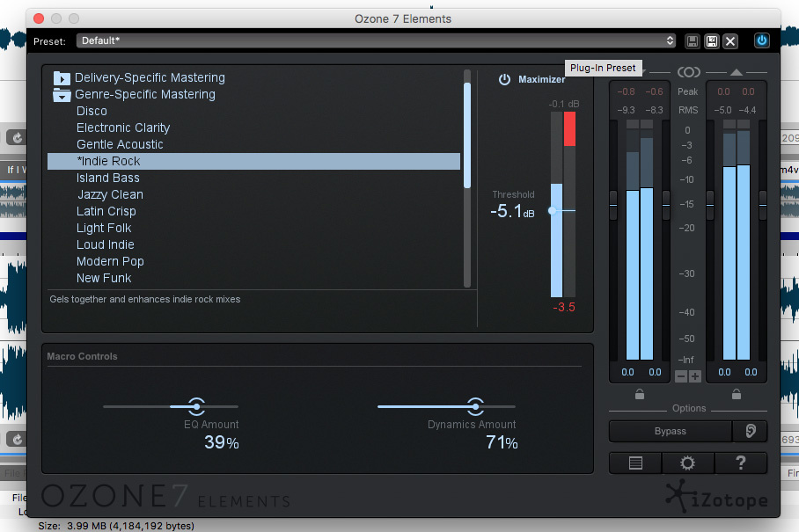This screenshot has height=532, width=799.
Task: Toggle the Maximizer power button
Action: click(x=504, y=79)
